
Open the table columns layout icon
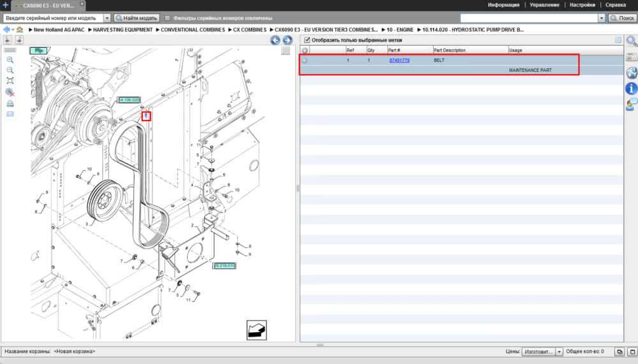coord(618,40)
